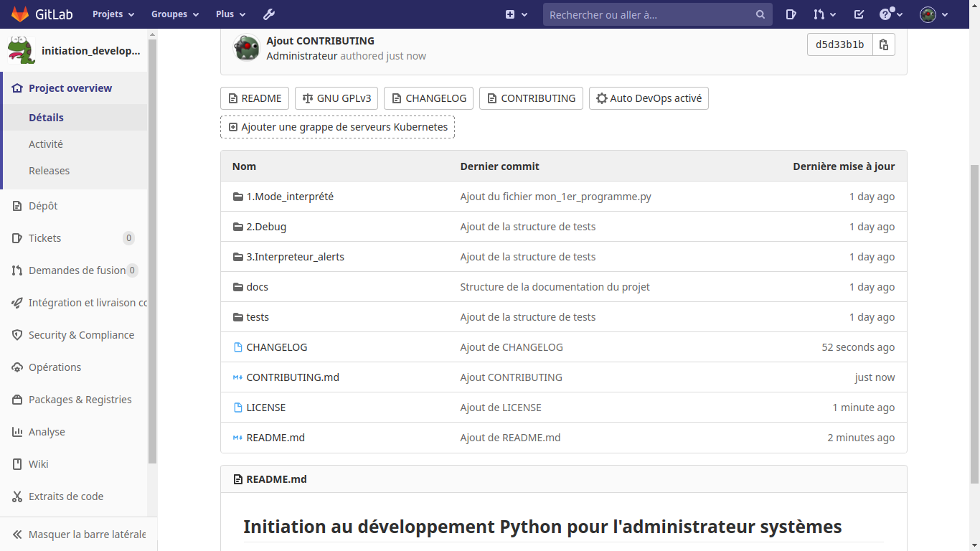
Task: Collapse sidebar via Masquer la barre latérale
Action: [x=79, y=534]
